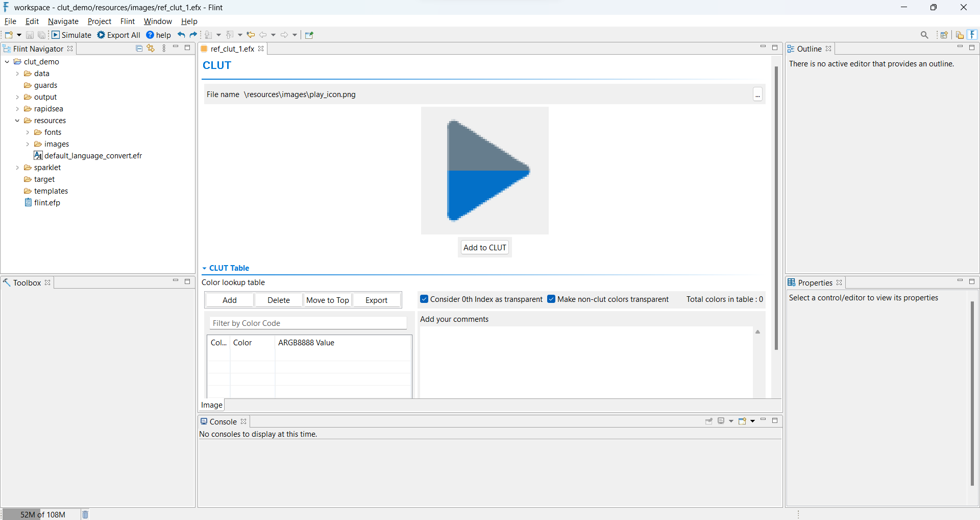Click Move to Top button

[x=327, y=300]
